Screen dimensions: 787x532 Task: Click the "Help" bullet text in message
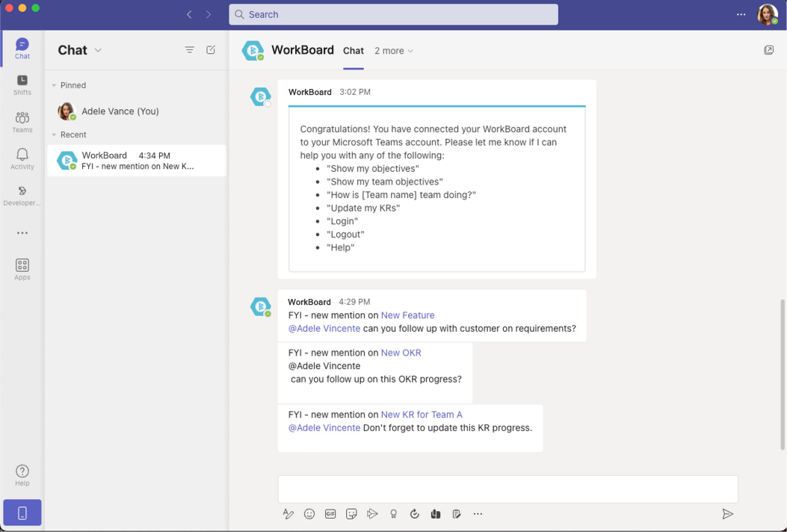coord(340,247)
